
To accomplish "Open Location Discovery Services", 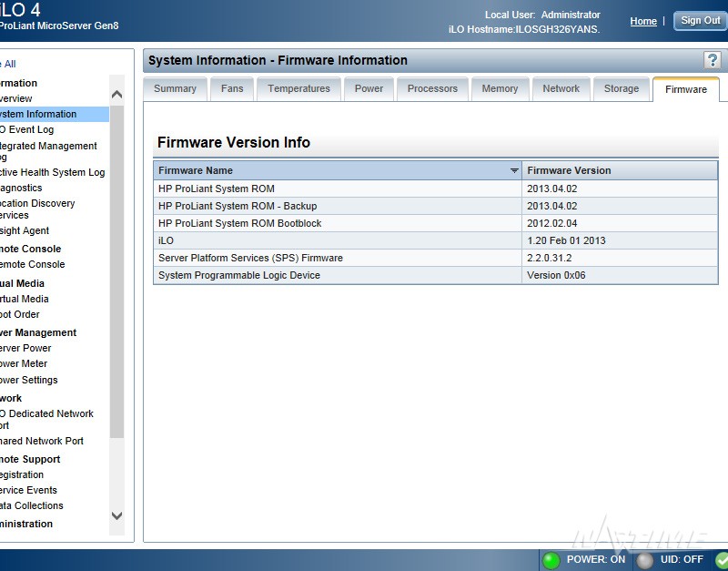I will 37,209.
